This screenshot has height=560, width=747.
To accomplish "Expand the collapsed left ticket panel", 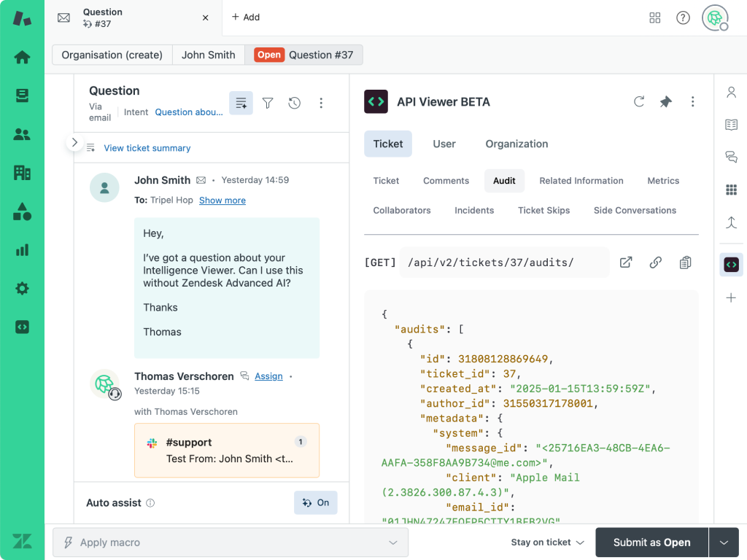I will point(74,142).
